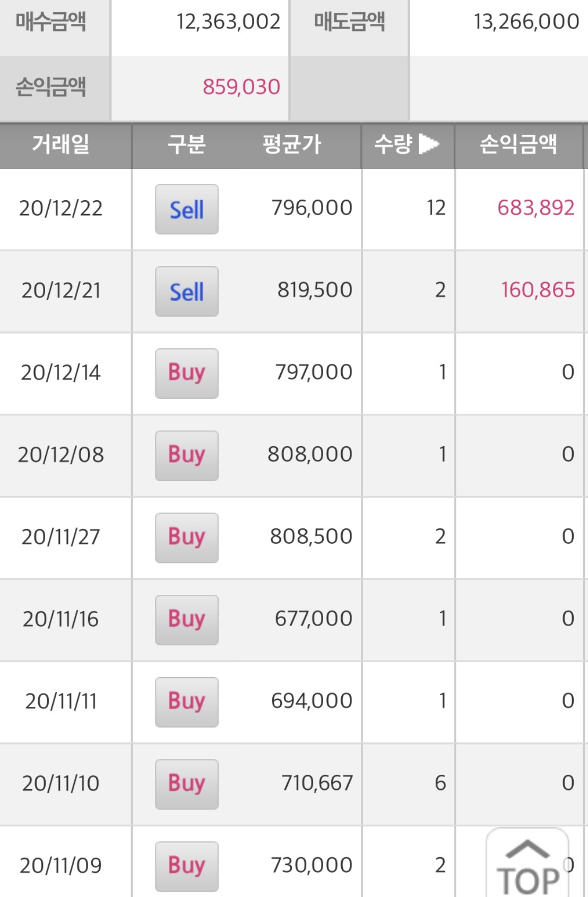This screenshot has width=588, height=897.
Task: Tap the Buy button for 20/11/11
Action: click(186, 702)
